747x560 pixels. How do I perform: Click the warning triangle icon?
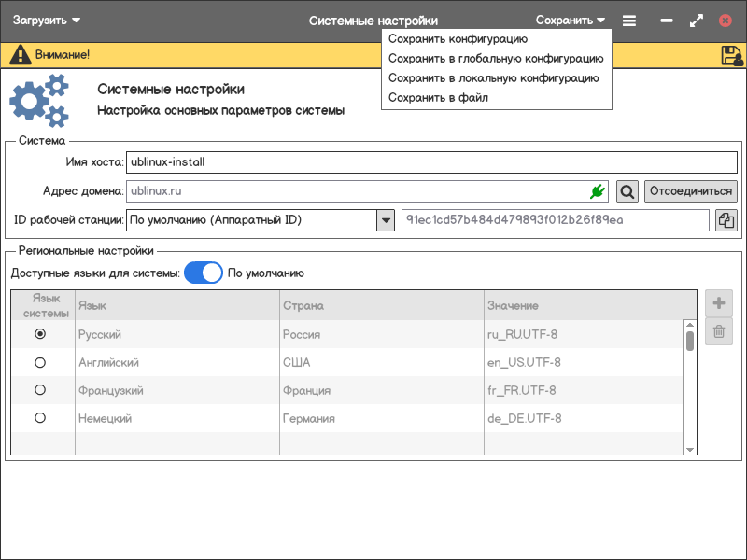(20, 55)
